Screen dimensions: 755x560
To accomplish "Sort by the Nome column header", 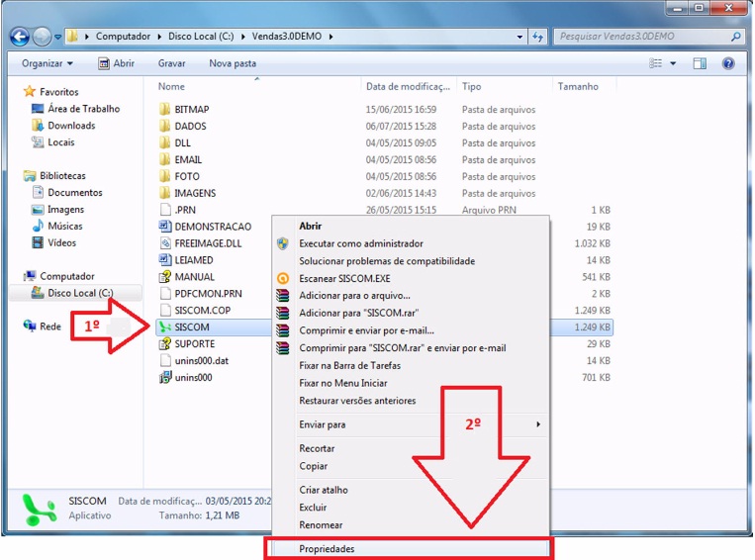I will tap(171, 87).
